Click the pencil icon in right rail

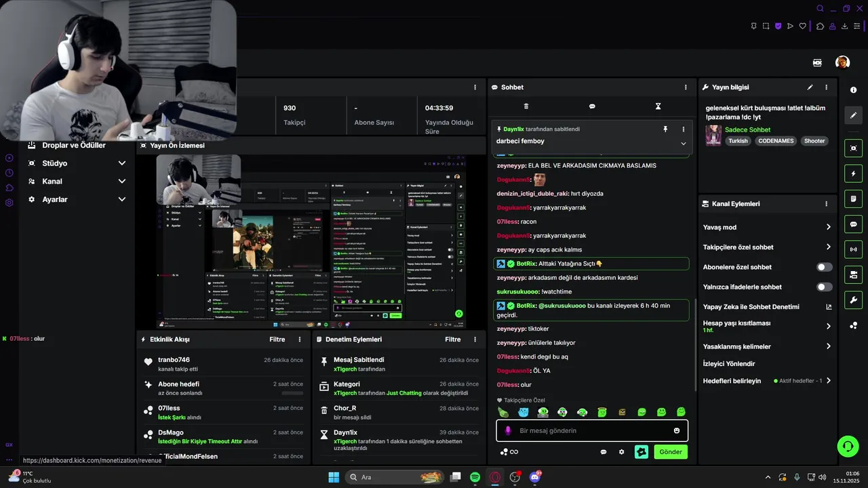click(x=853, y=115)
